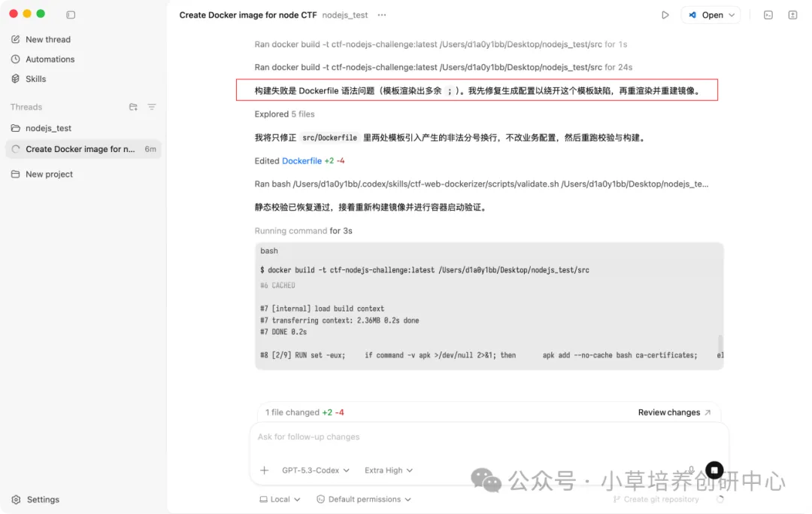Click the new folder icon beside Threads
812x514 pixels.
[133, 107]
